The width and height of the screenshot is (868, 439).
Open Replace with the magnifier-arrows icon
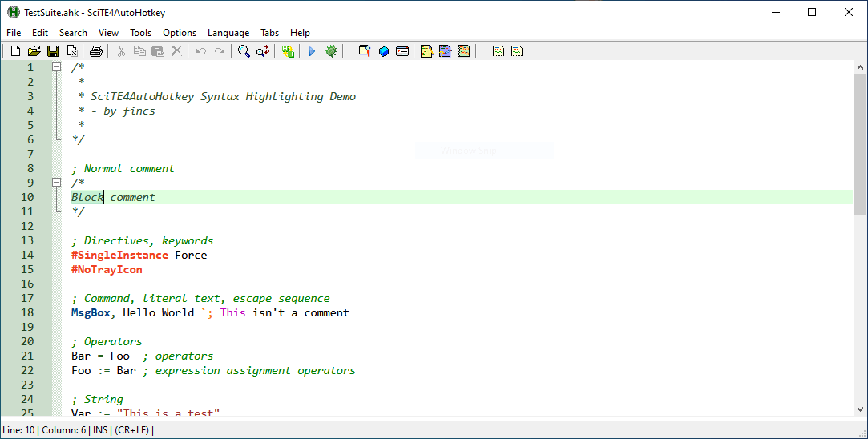[x=263, y=51]
